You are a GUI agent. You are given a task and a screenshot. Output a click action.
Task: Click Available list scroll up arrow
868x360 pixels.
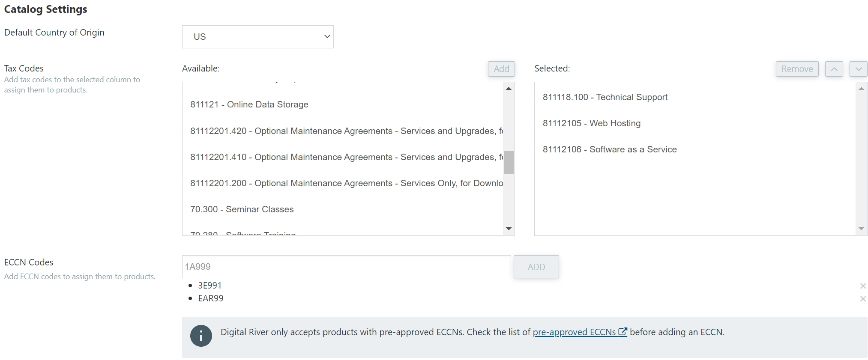tap(509, 88)
